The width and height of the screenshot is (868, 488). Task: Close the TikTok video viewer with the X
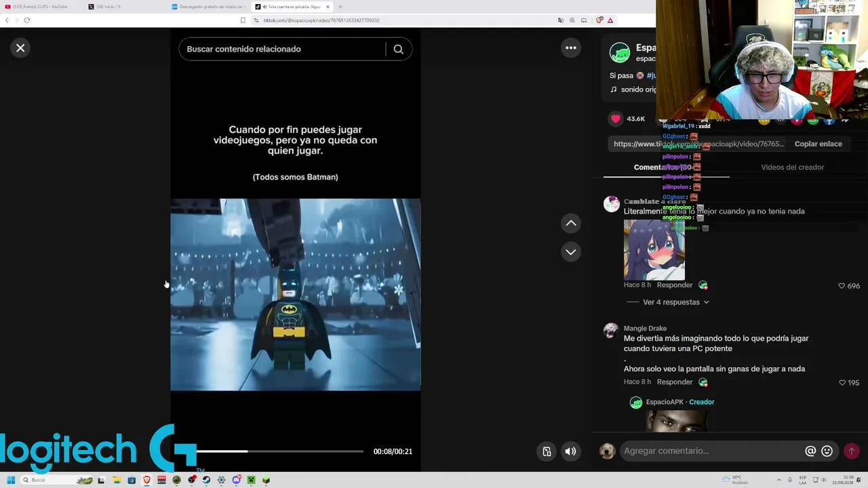pos(20,48)
